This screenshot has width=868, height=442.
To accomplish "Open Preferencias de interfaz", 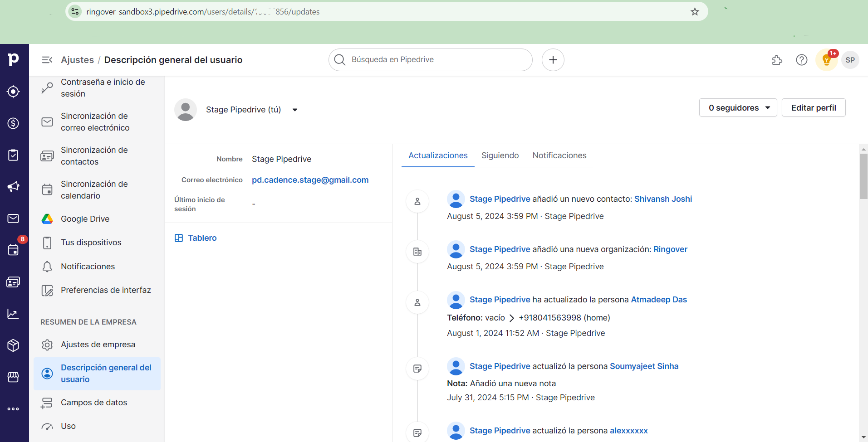I will 97,290.
